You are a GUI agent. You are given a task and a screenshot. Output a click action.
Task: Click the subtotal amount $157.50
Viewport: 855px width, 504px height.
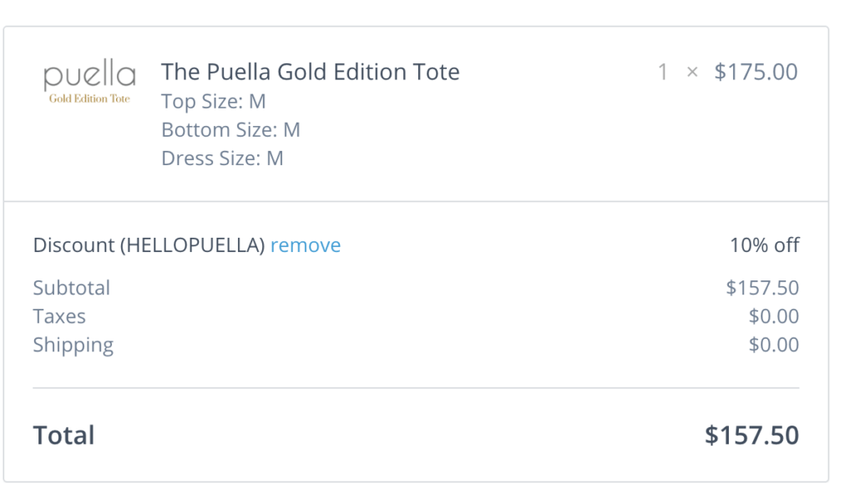(x=761, y=287)
